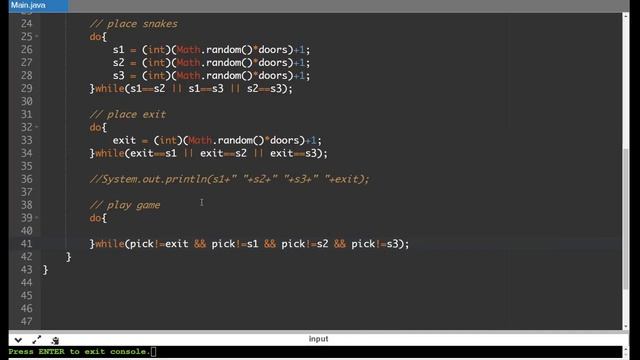Click the 'Press ENTER to exit console.' text
The width and height of the screenshot is (640, 360).
coord(80,351)
